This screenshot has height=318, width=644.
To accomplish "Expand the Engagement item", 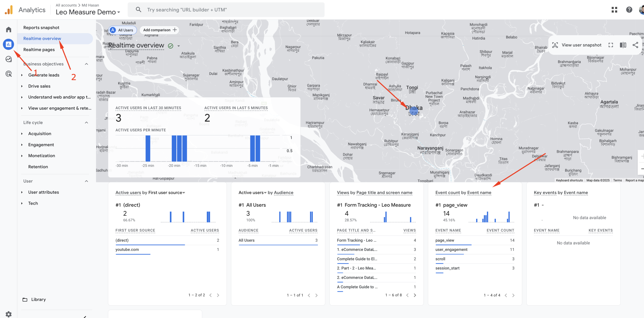I will [x=22, y=145].
